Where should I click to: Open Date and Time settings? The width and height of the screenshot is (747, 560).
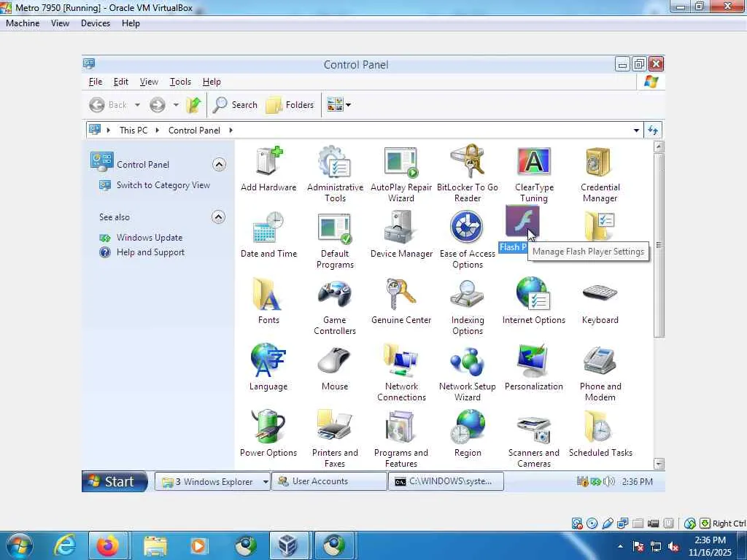(x=268, y=236)
